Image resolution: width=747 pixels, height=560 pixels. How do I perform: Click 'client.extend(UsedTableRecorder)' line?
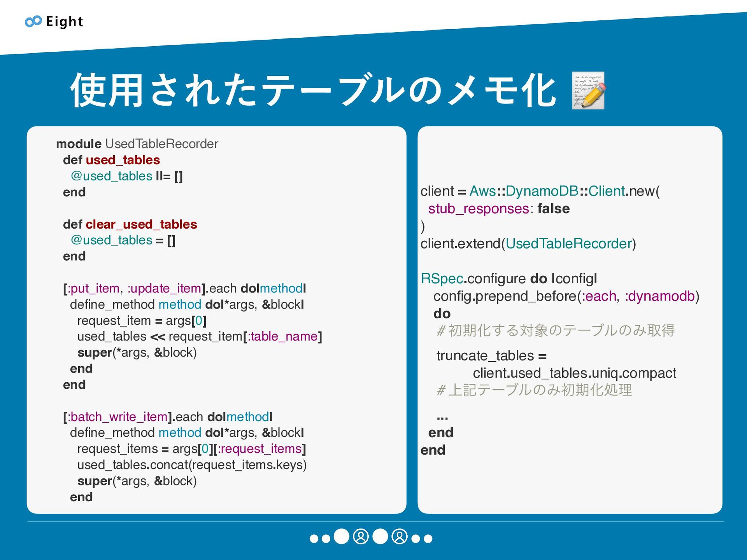[x=528, y=244]
